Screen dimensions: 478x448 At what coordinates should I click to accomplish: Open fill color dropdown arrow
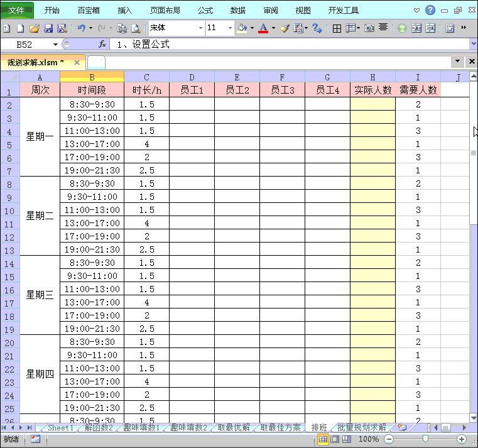coord(252,28)
